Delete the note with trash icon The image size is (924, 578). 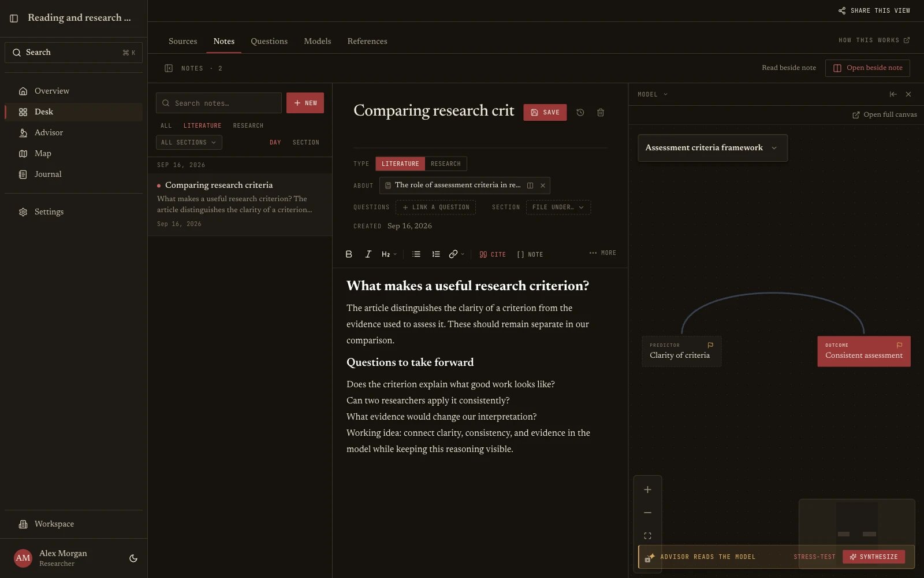coord(601,113)
